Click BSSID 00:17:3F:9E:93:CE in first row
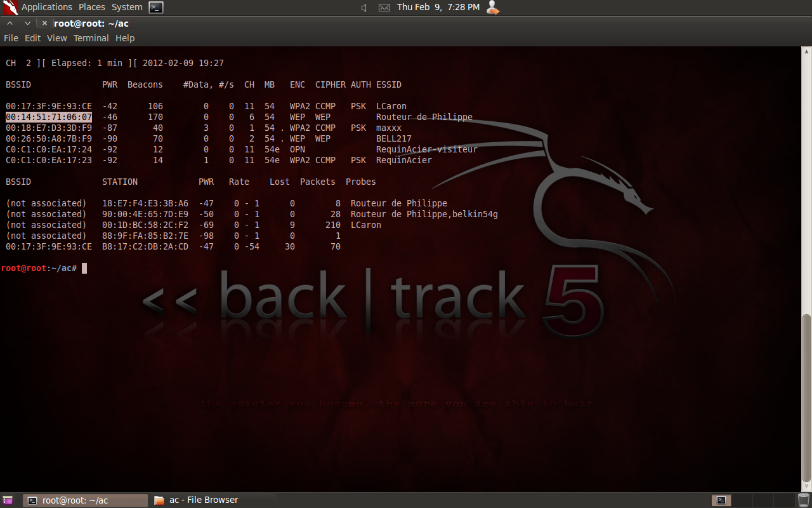 coord(49,106)
